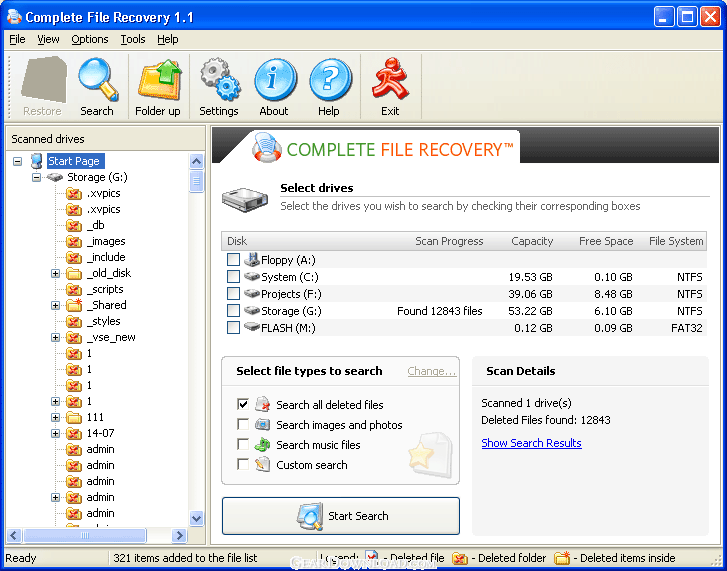Viewport: 727px width, 571px height.
Task: Expand the _Shared folder node
Action: coord(55,305)
